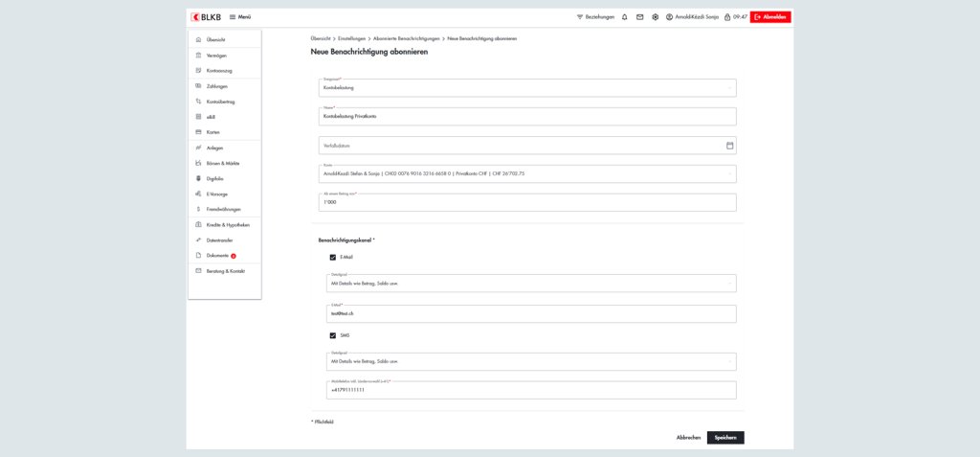Click the Vermögen bank icon in sidebar
Image resolution: width=980 pixels, height=457 pixels.
pyautogui.click(x=198, y=56)
